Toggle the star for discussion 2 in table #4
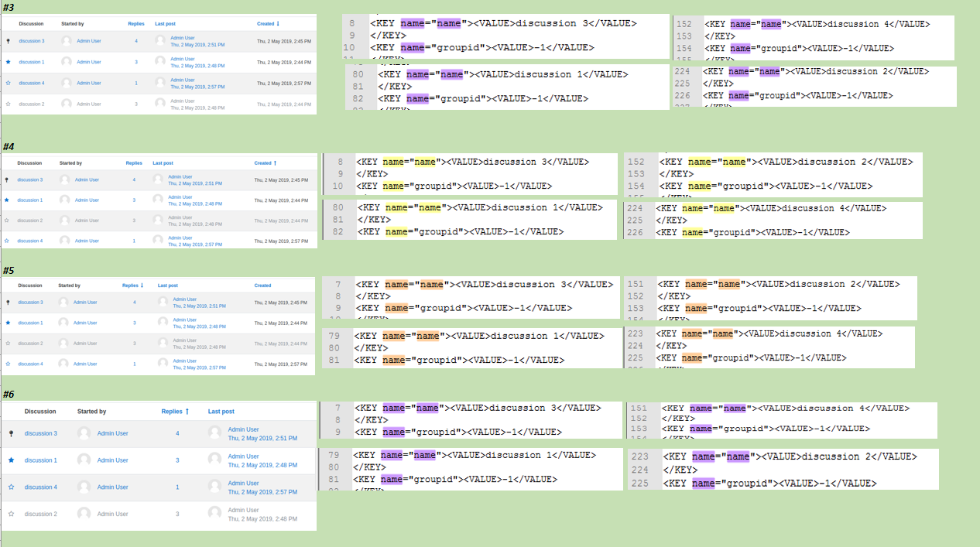 7,221
